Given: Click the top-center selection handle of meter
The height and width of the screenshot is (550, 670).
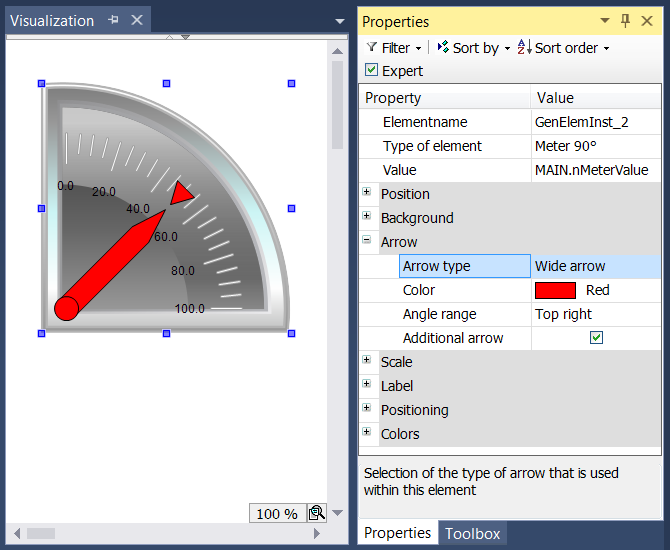Looking at the screenshot, I should point(167,83).
